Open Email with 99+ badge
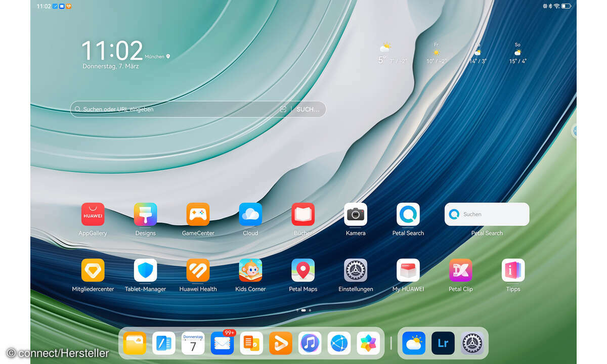 [222, 343]
